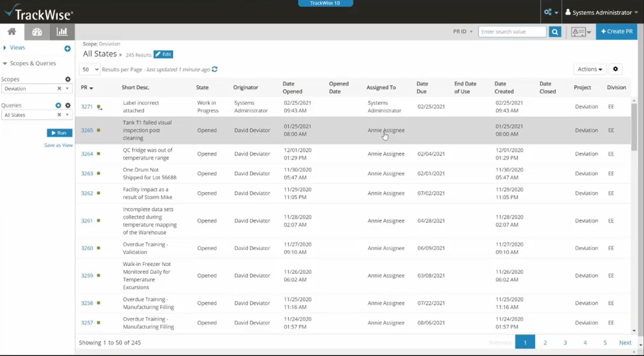Open the Results per Page dropdown
This screenshot has height=356, width=644.
[89, 69]
